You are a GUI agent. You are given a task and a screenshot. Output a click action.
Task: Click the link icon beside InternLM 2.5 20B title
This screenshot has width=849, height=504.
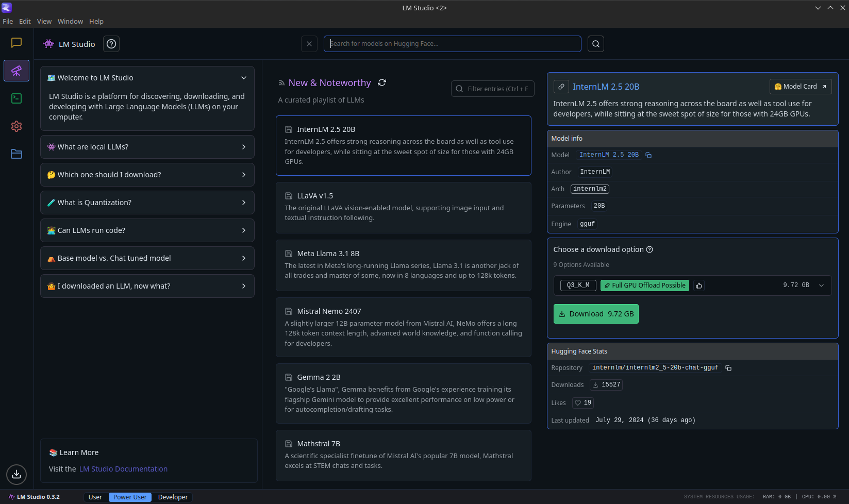561,87
